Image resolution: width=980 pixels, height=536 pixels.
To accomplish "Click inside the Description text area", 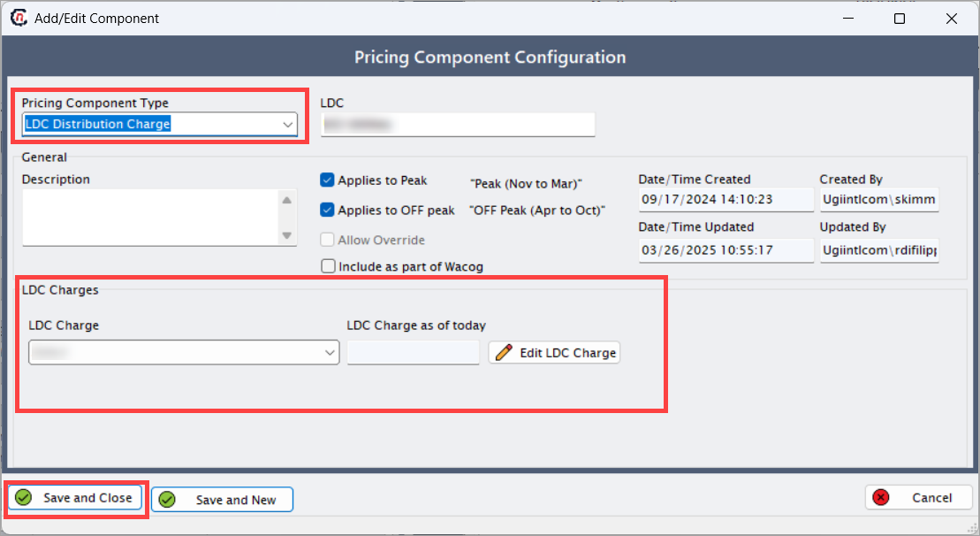I will [151, 218].
